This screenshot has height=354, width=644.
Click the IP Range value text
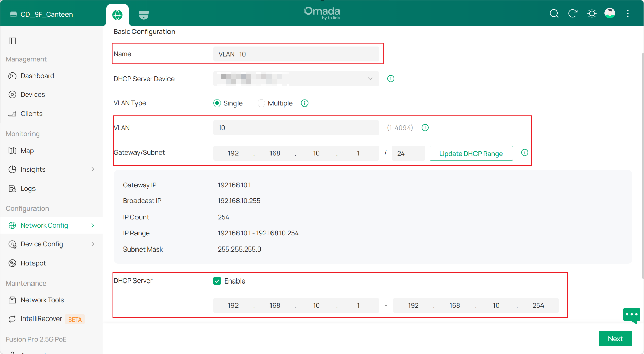click(258, 233)
